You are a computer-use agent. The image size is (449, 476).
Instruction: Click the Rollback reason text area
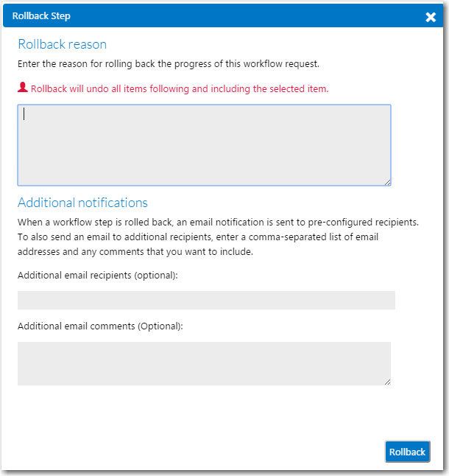click(x=204, y=145)
